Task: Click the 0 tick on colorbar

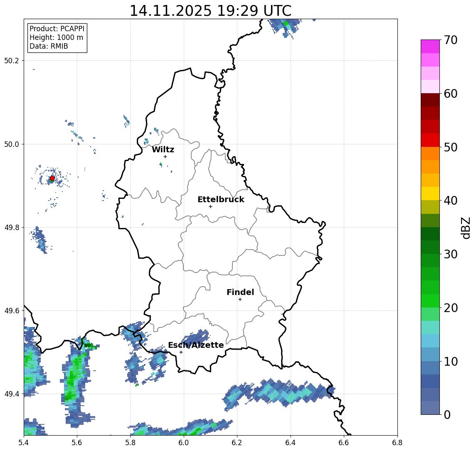Action: click(x=447, y=414)
